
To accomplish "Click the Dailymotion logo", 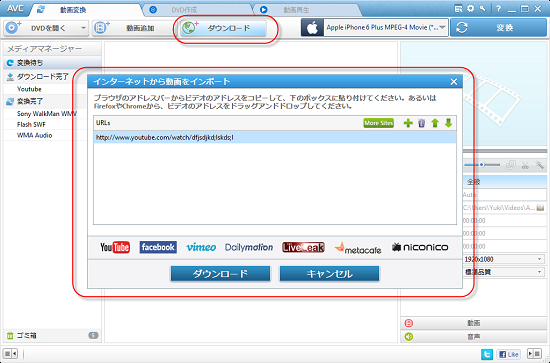I will tap(249, 247).
